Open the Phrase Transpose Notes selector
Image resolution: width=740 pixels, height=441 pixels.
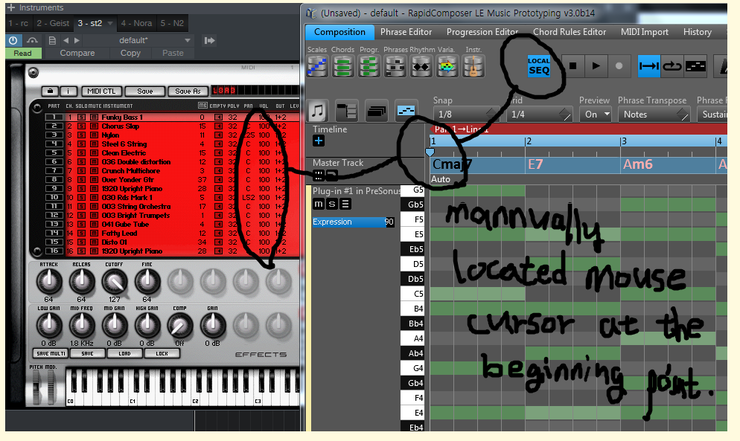point(654,114)
